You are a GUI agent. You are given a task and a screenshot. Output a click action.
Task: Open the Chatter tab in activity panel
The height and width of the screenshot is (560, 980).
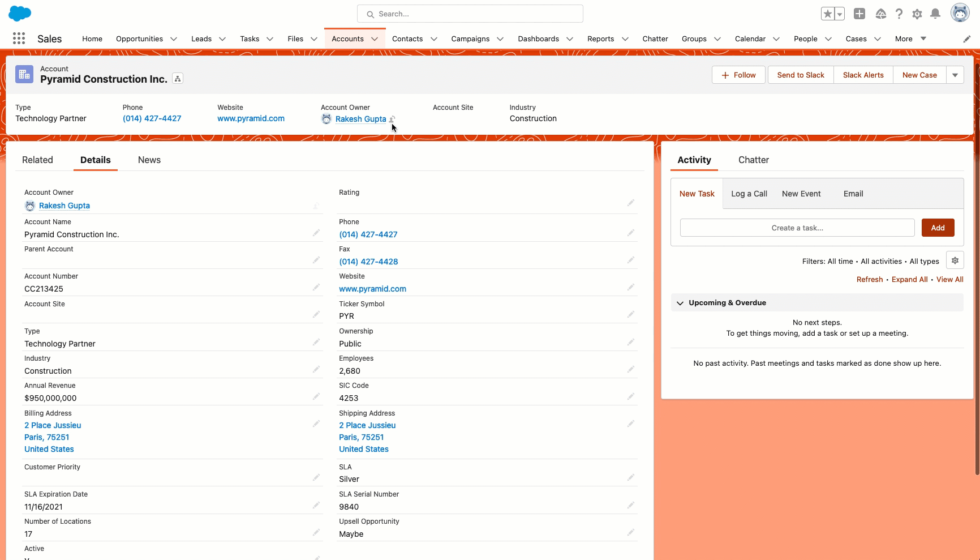pyautogui.click(x=754, y=160)
